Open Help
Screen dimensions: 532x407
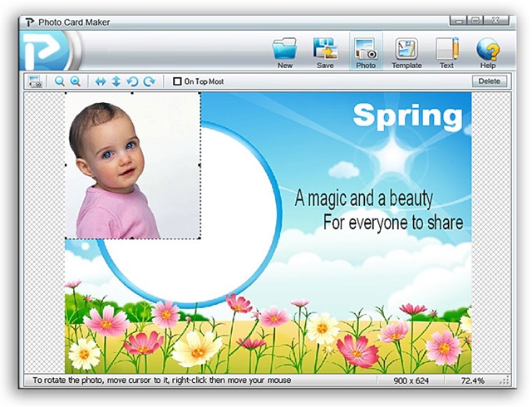tap(488, 51)
